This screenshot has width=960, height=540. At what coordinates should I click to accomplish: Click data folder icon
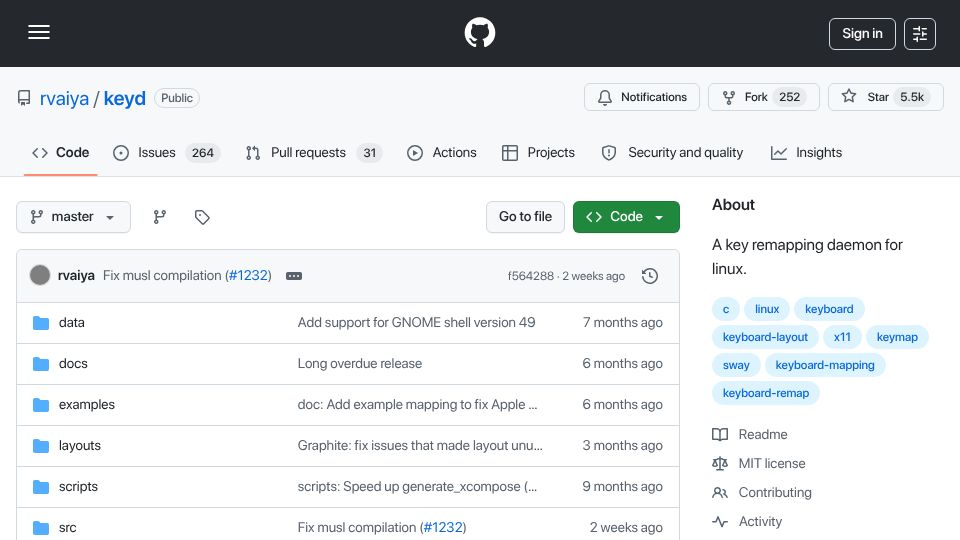(x=41, y=323)
